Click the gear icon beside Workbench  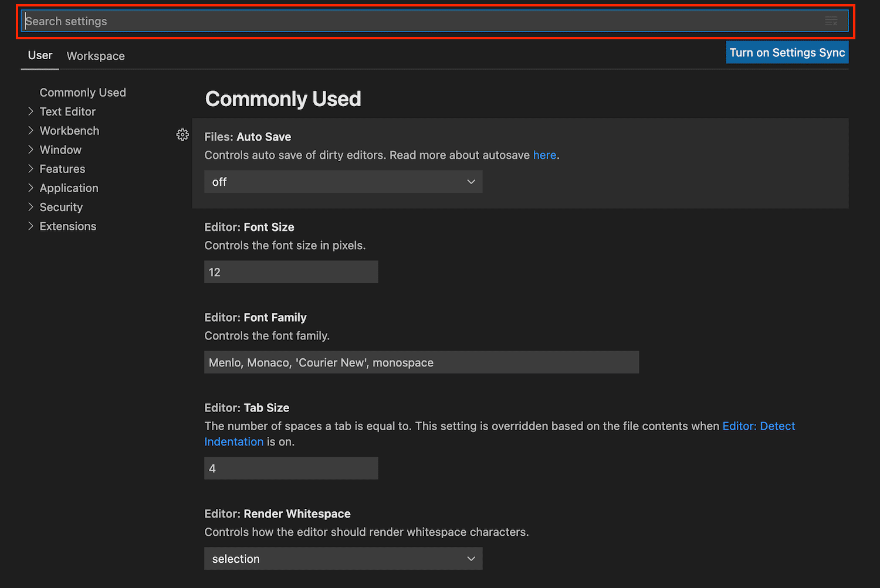coord(182,134)
